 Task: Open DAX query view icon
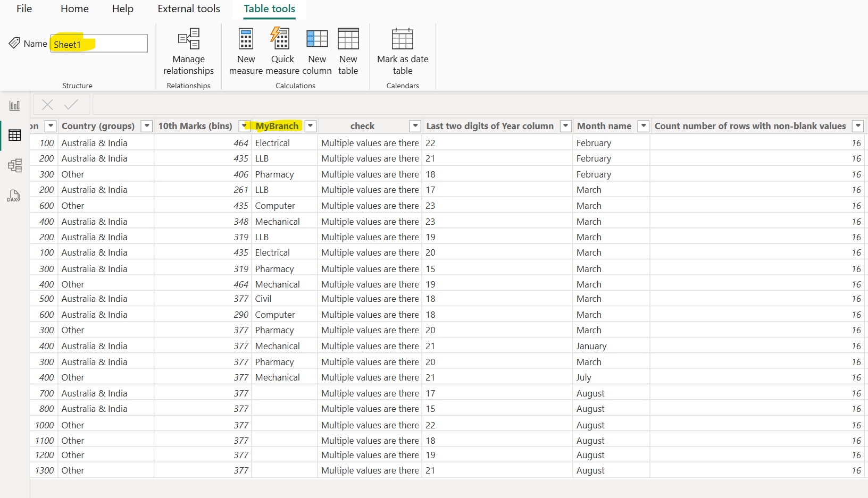coord(14,196)
